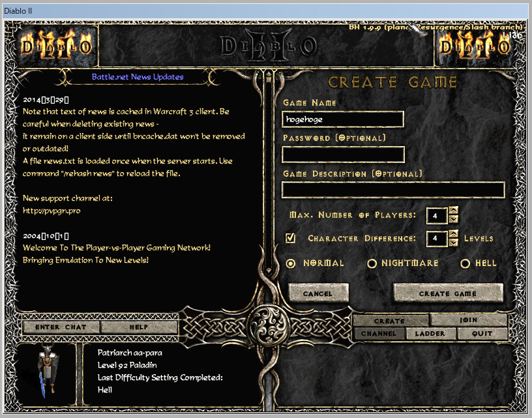Click the Password optional field

click(343, 155)
